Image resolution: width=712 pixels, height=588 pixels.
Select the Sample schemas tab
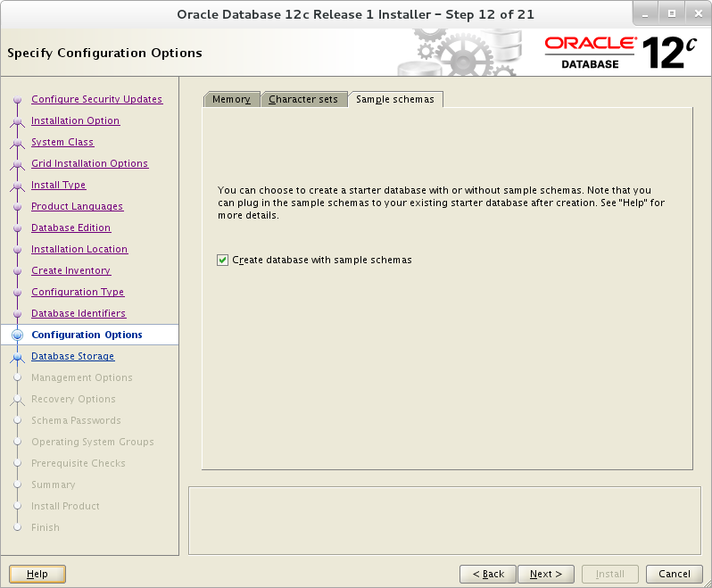pyautogui.click(x=395, y=99)
